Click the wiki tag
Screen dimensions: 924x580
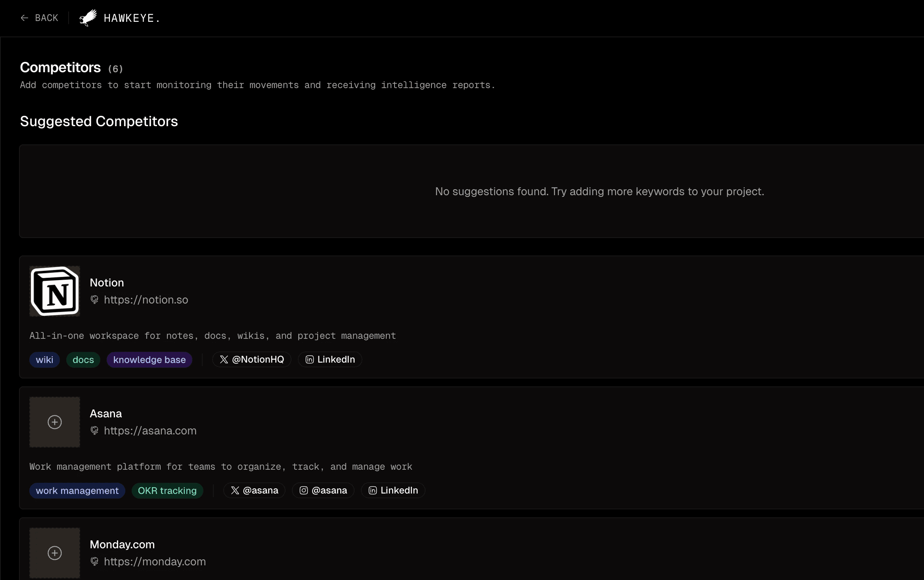(x=44, y=360)
